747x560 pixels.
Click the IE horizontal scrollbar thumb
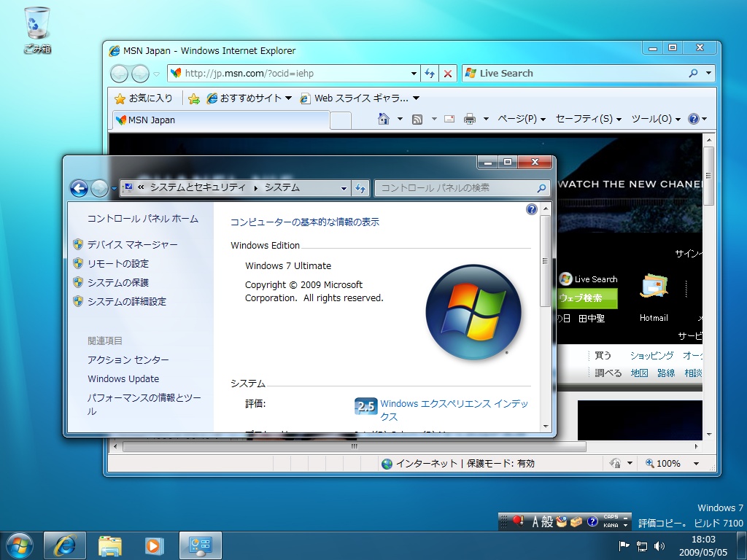tap(354, 447)
